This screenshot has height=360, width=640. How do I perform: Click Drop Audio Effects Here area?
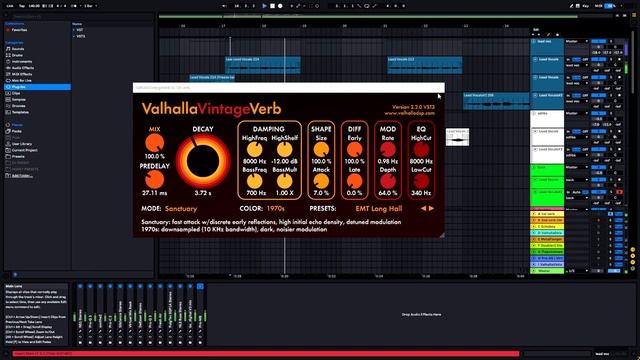point(421,315)
